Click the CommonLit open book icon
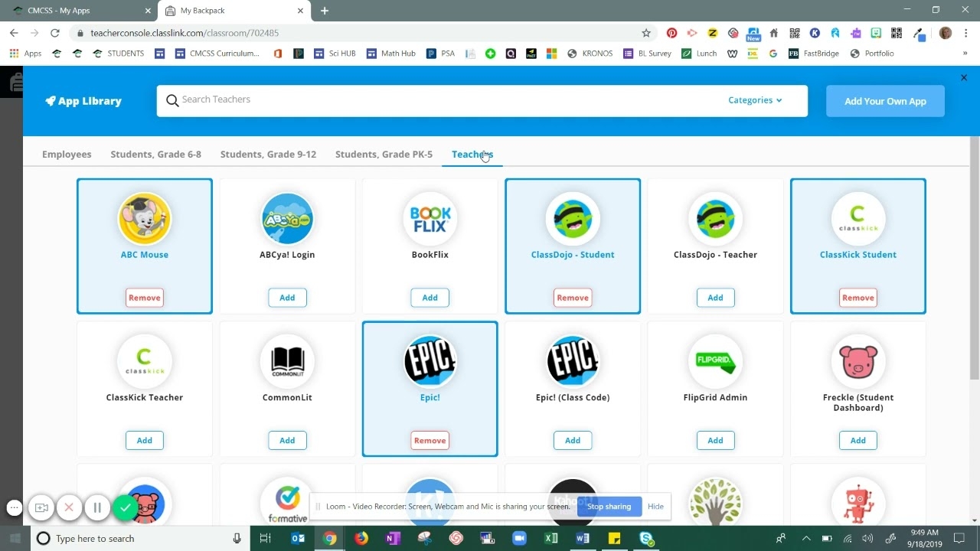This screenshot has width=980, height=551. pyautogui.click(x=287, y=360)
